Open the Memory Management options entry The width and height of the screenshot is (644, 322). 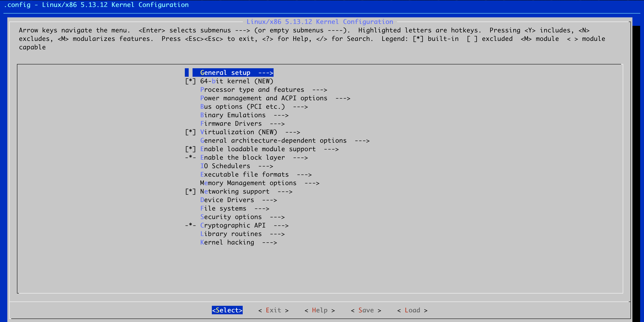[248, 183]
